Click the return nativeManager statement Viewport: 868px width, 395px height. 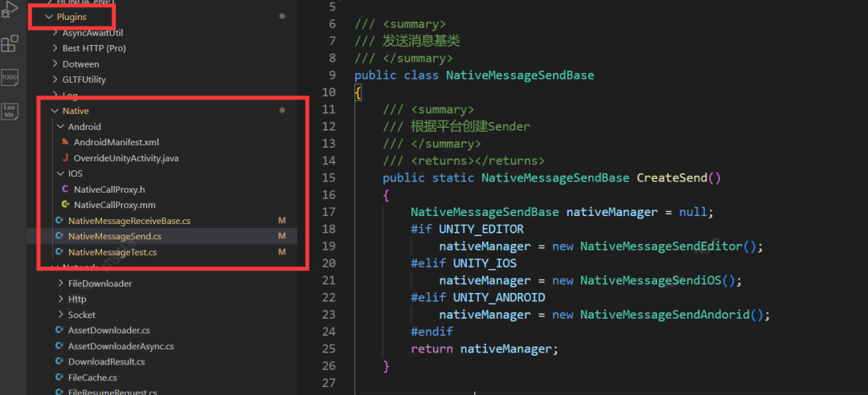(485, 349)
